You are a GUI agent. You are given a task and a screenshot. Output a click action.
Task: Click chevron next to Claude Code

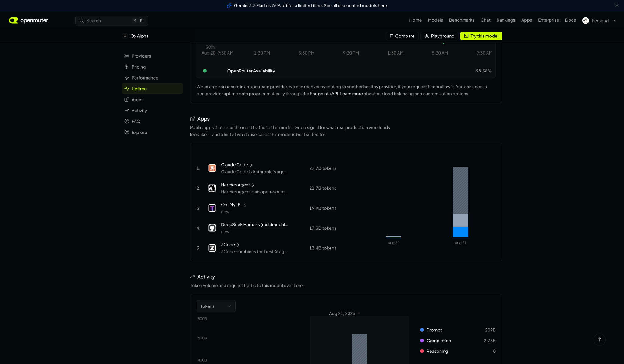tap(251, 165)
